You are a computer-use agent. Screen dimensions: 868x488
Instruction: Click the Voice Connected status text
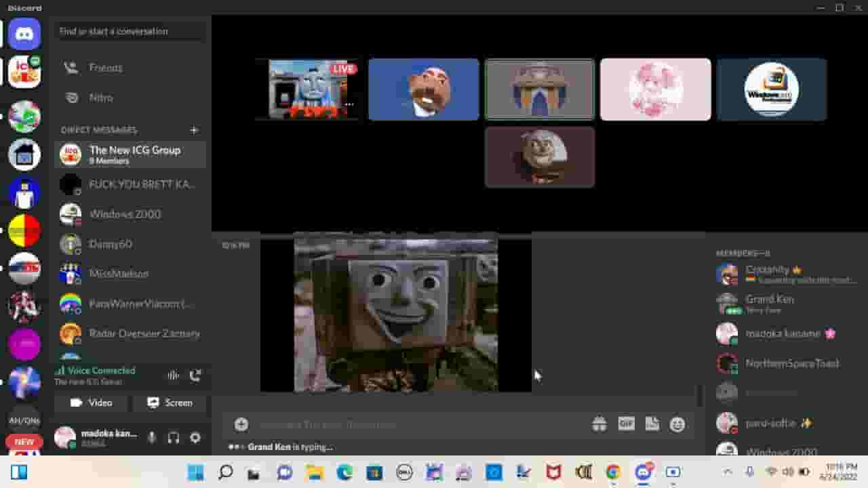pos(102,371)
